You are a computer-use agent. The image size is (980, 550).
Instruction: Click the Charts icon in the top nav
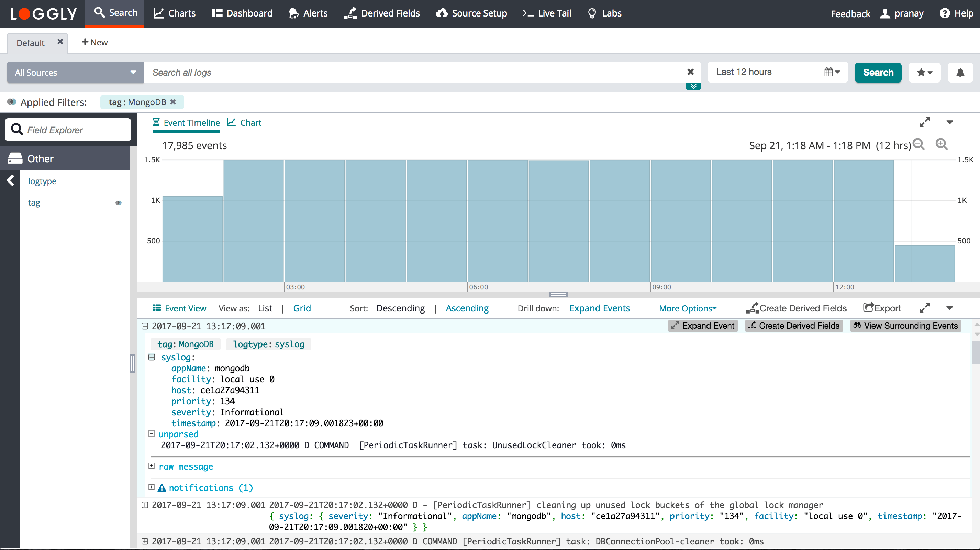tap(174, 13)
